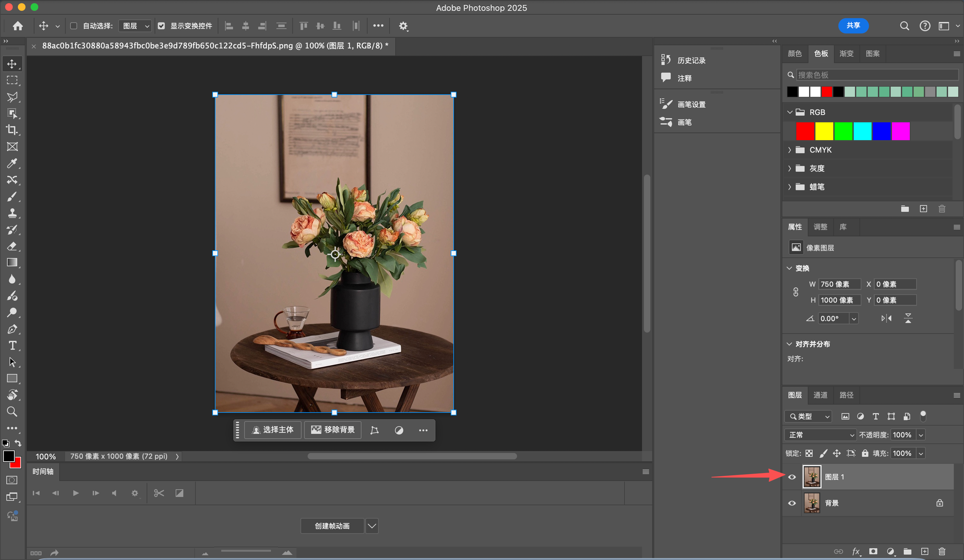This screenshot has height=560, width=964.
Task: Switch to the 通道 tab
Action: (x=820, y=395)
